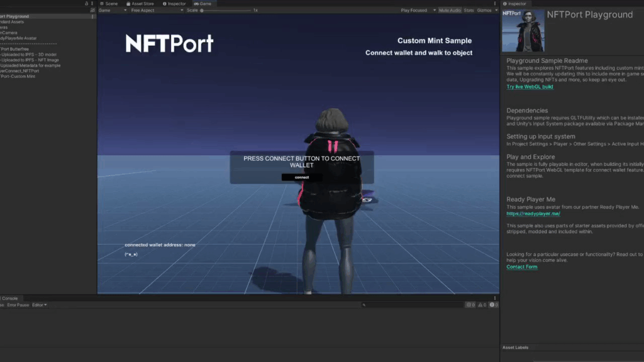This screenshot has height=362, width=644.
Task: Toggle Error Pause in Console
Action: pos(18,305)
